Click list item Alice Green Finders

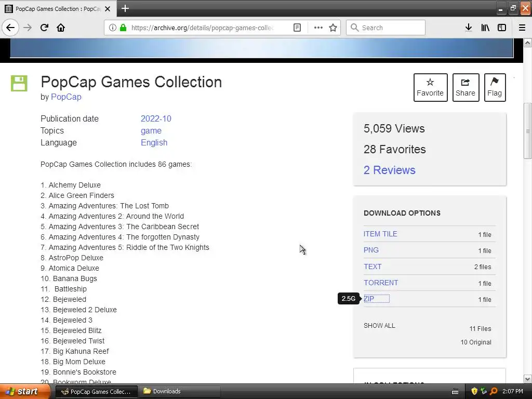[x=81, y=195]
